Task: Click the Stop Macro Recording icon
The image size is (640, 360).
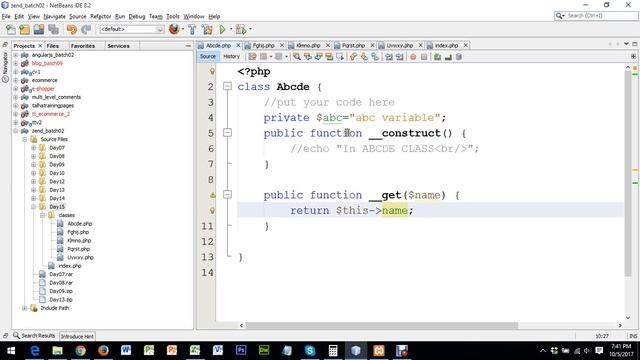Action: tap(424, 57)
